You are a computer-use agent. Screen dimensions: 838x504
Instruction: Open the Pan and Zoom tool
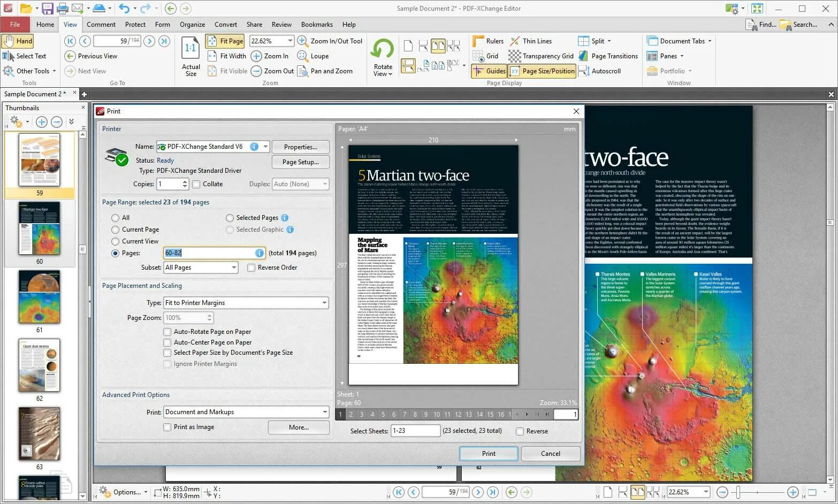point(325,71)
